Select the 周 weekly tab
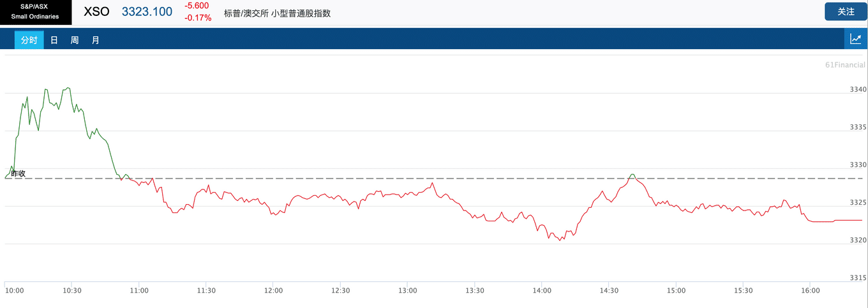Viewport: 868px width, 308px height. tap(75, 40)
